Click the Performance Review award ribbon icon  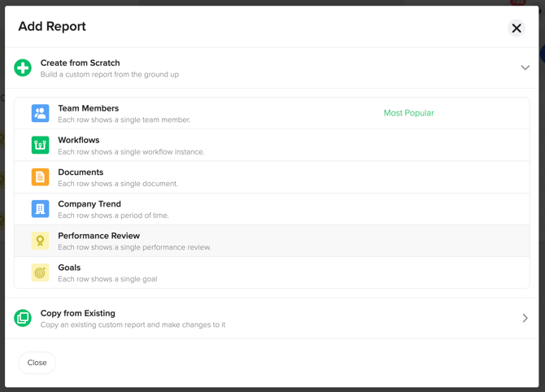40,241
